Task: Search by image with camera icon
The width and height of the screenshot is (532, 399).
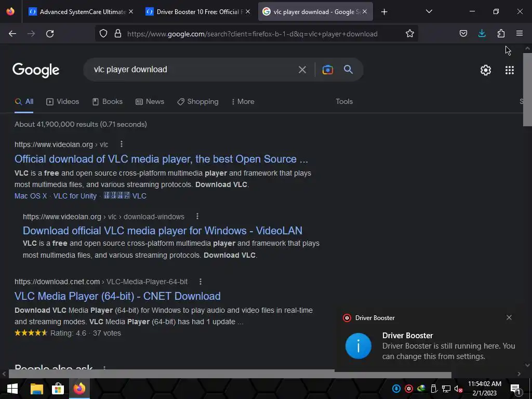Action: (x=327, y=70)
